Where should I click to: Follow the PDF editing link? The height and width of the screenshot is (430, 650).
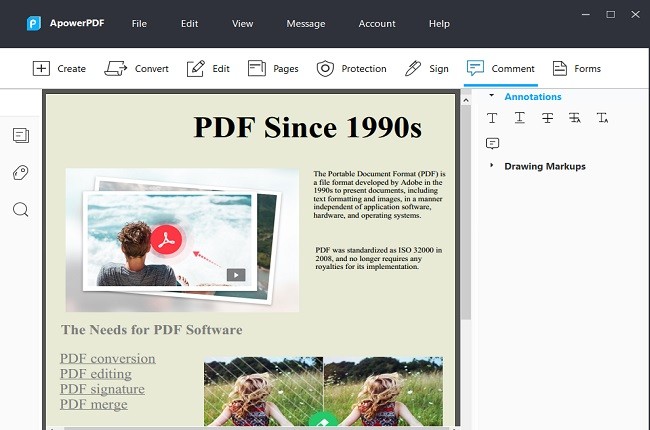coord(96,374)
